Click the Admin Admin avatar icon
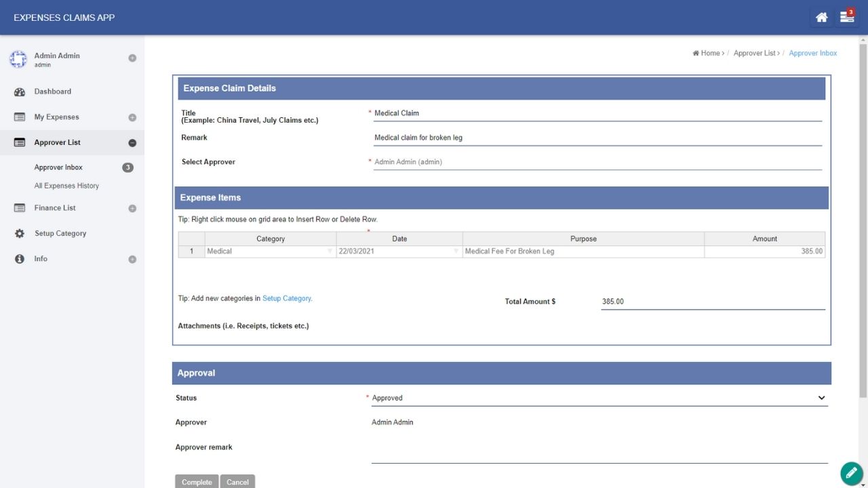Image resolution: width=868 pixels, height=488 pixels. 18,60
